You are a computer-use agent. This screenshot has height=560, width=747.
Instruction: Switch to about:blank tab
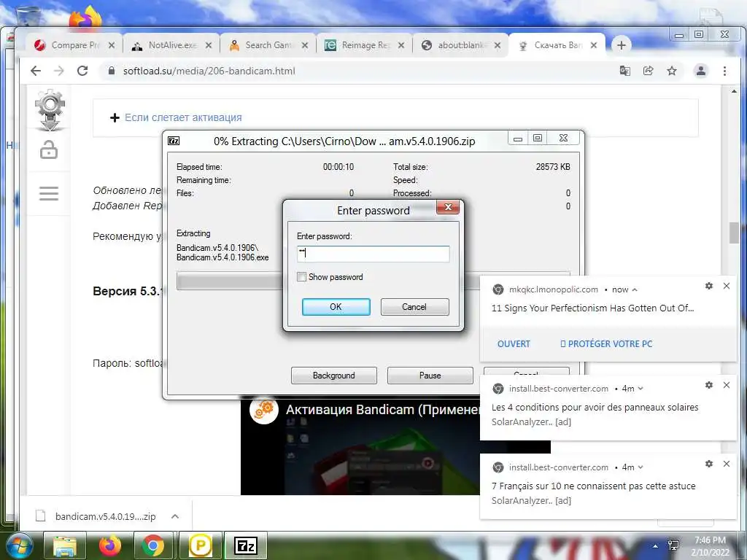(x=461, y=45)
